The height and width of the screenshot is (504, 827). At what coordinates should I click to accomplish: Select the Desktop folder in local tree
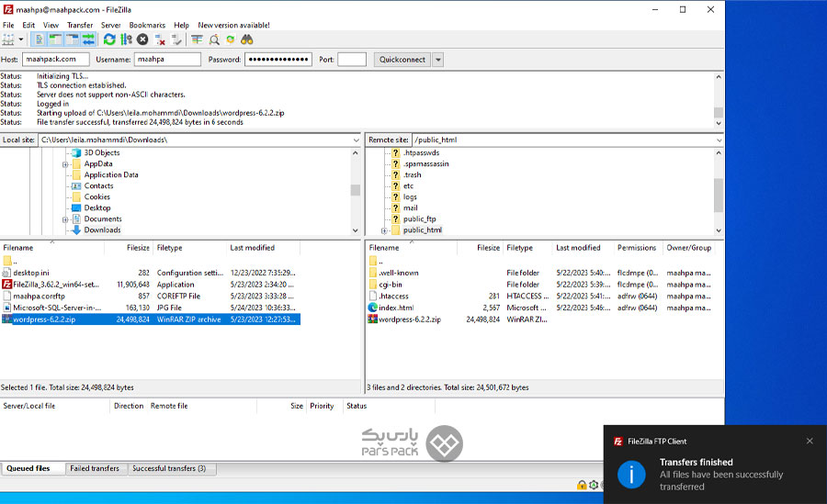97,208
